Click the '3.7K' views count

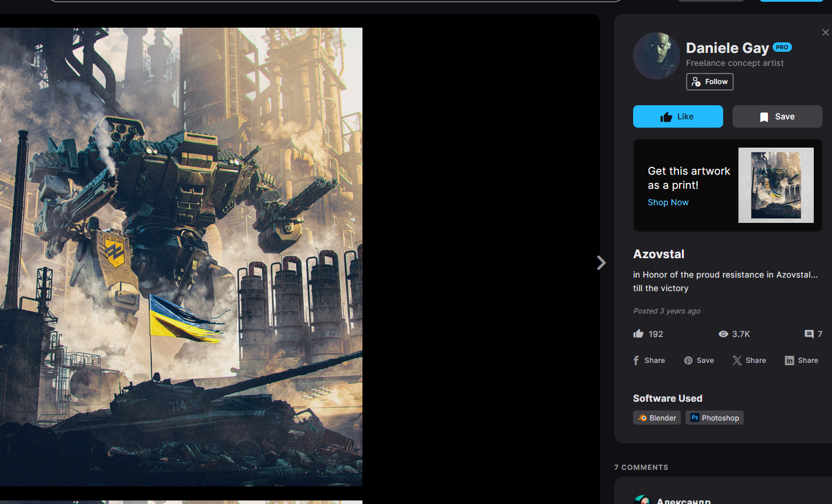coord(741,334)
